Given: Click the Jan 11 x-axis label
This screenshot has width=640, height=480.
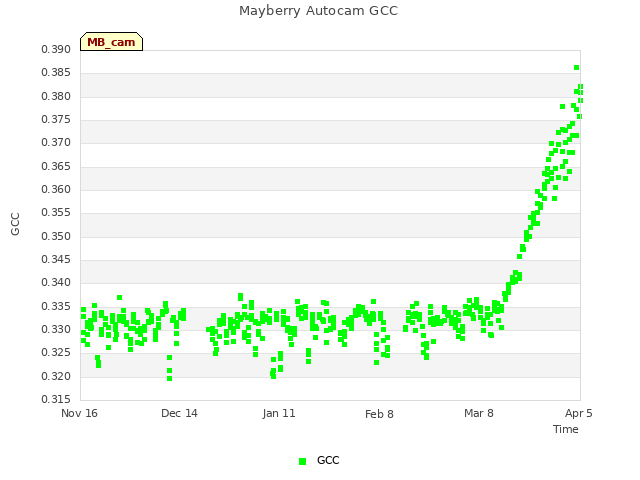Looking at the screenshot, I should [x=279, y=413].
